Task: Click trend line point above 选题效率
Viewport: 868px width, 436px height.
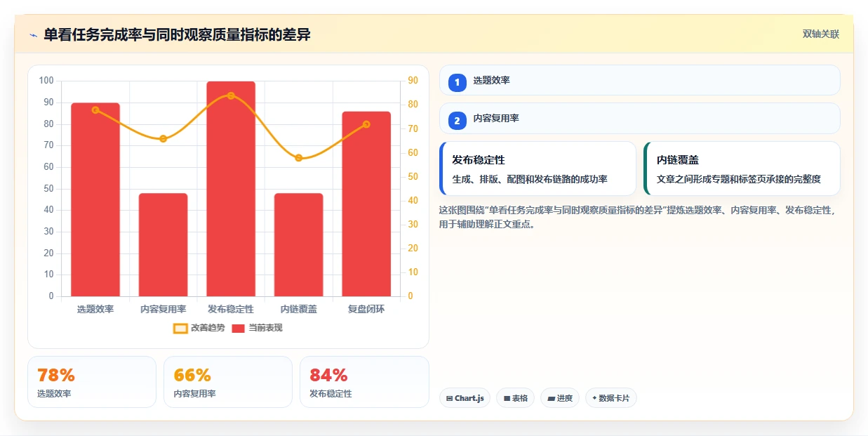Action: pyautogui.click(x=95, y=110)
